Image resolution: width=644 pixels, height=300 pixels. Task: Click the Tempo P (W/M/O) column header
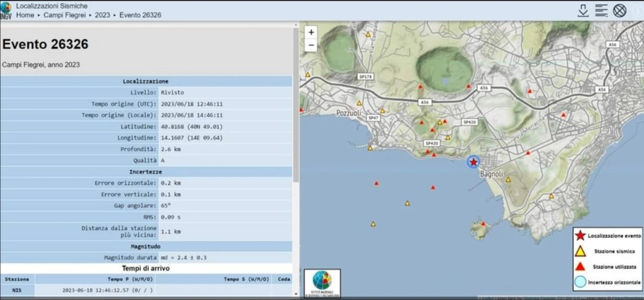pyautogui.click(x=96, y=279)
